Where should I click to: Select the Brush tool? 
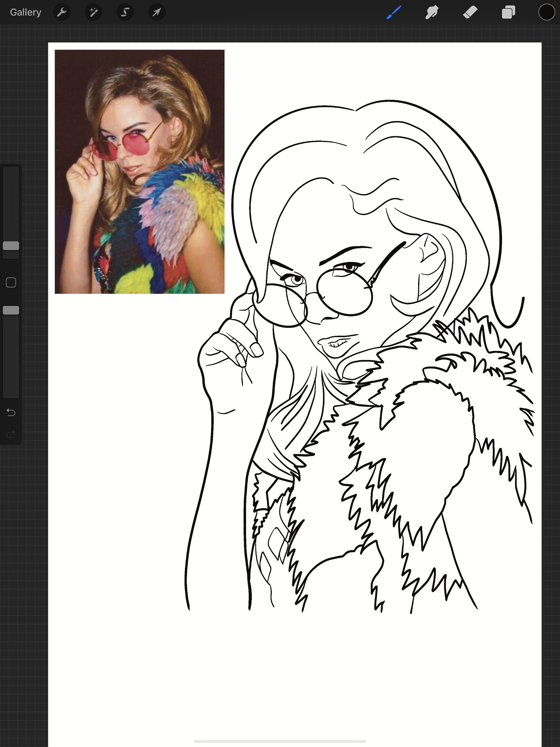tap(394, 13)
